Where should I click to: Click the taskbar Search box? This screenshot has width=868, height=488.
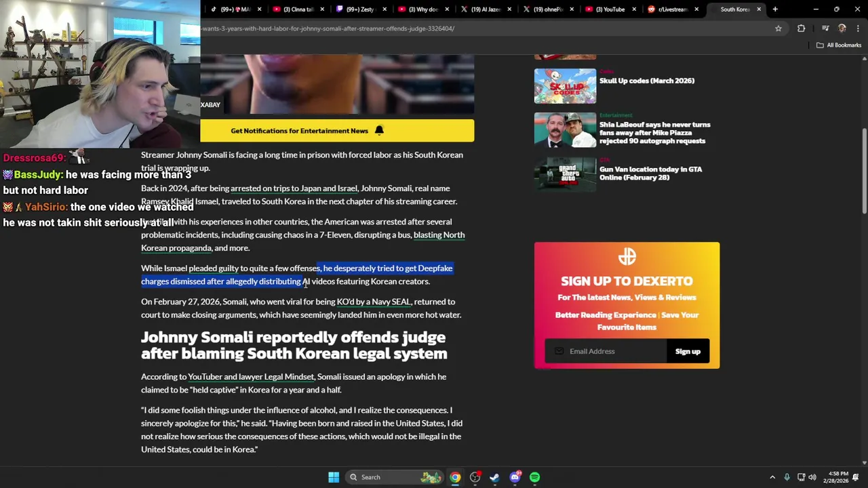(396, 477)
